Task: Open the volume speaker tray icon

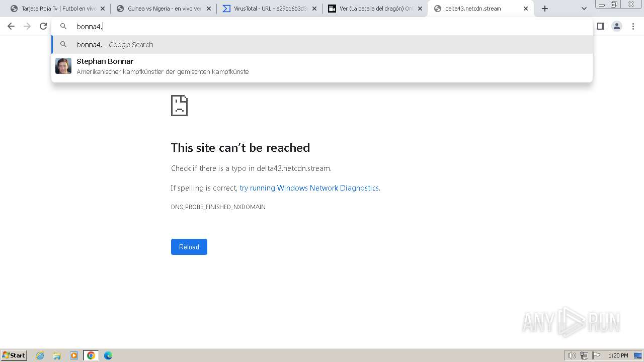Action: pyautogui.click(x=572, y=355)
